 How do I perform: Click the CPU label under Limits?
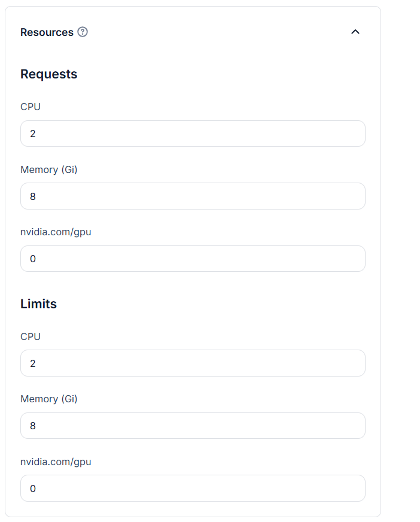tap(31, 336)
